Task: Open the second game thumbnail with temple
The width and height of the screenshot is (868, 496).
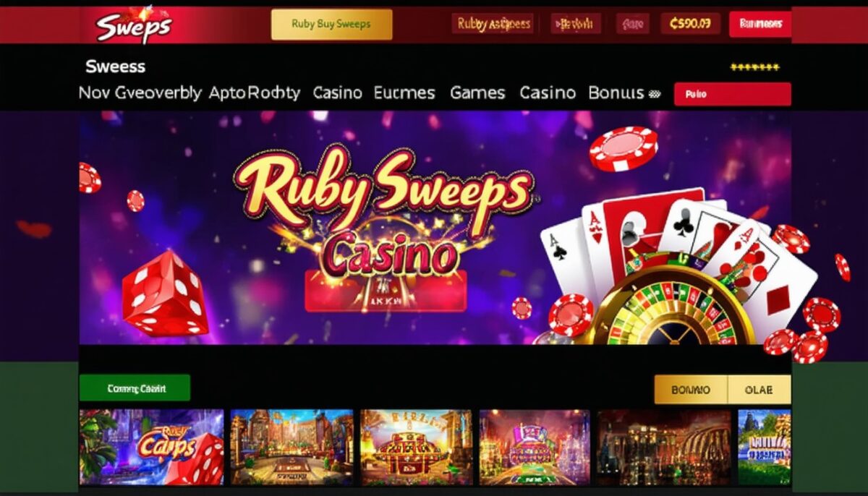Action: [292, 447]
